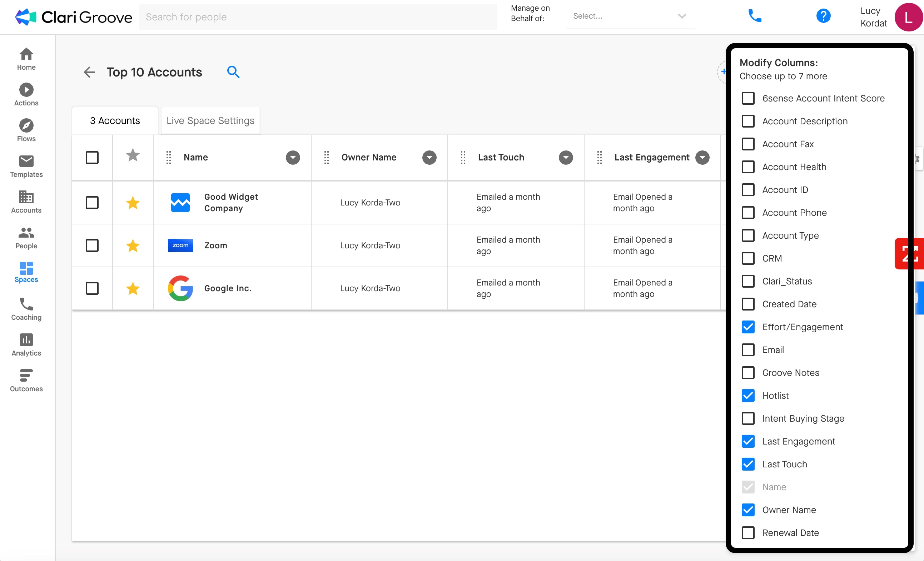
Task: Go to Coaching phone icon in sidebar
Action: pos(26,304)
